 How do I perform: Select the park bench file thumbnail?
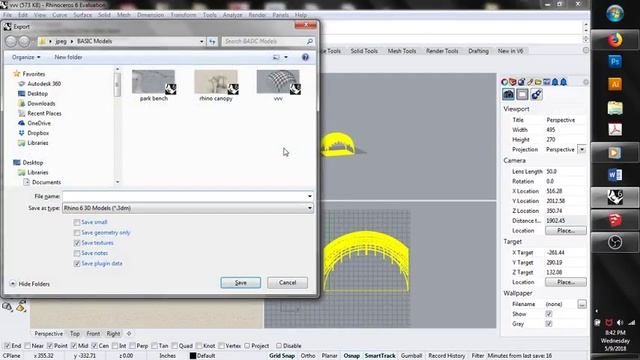(x=153, y=86)
